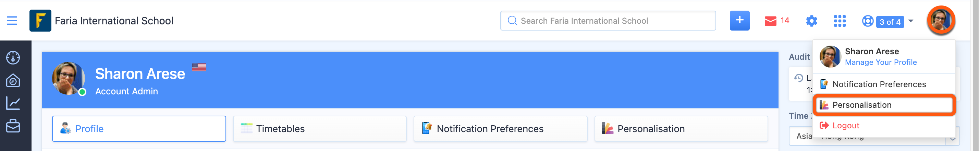The image size is (980, 151).
Task: Expand the 3 of 4 dropdown arrow
Action: (911, 21)
